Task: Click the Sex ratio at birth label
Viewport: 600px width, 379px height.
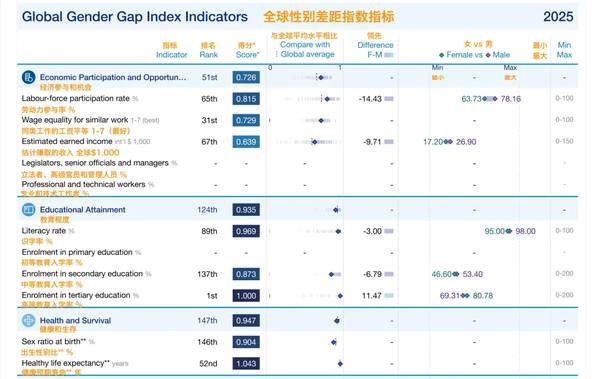Action: pyautogui.click(x=54, y=341)
